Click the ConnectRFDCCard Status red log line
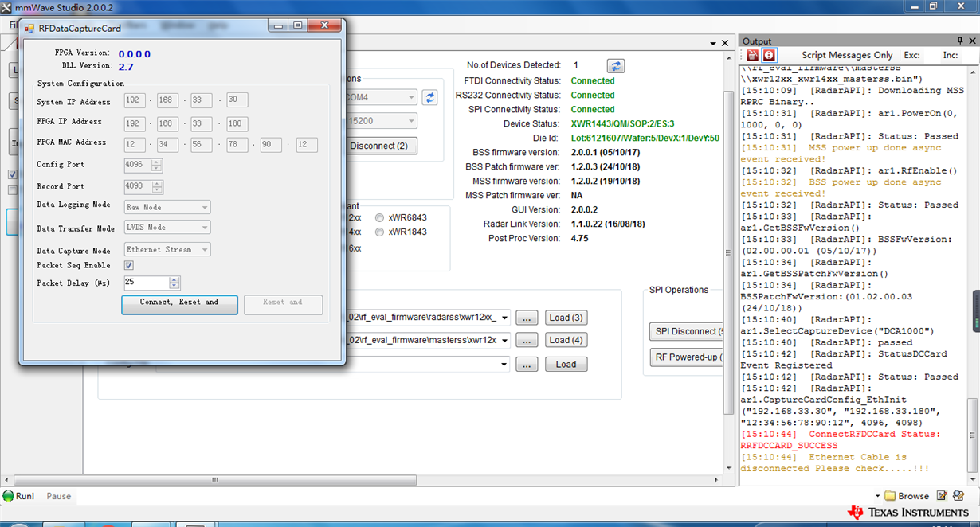This screenshot has height=527, width=980. tap(840, 440)
